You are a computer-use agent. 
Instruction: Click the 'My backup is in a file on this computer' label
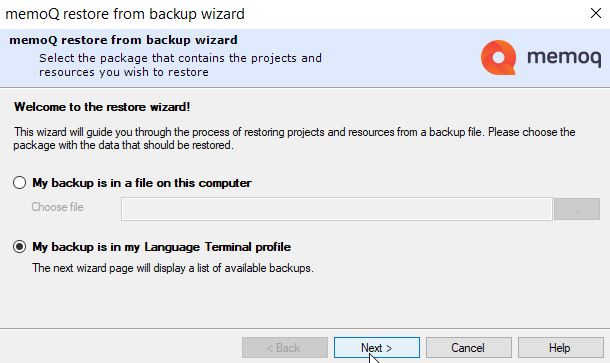(142, 183)
